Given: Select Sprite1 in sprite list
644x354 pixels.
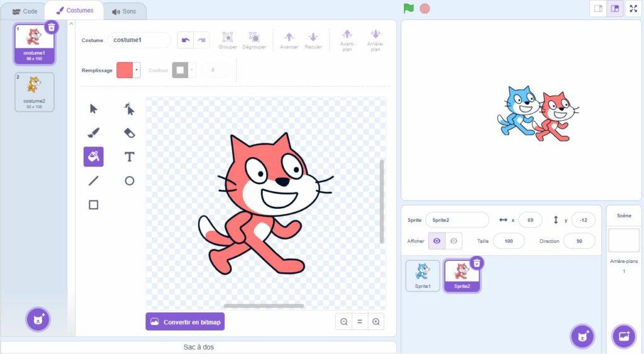Looking at the screenshot, I should coord(423,276).
